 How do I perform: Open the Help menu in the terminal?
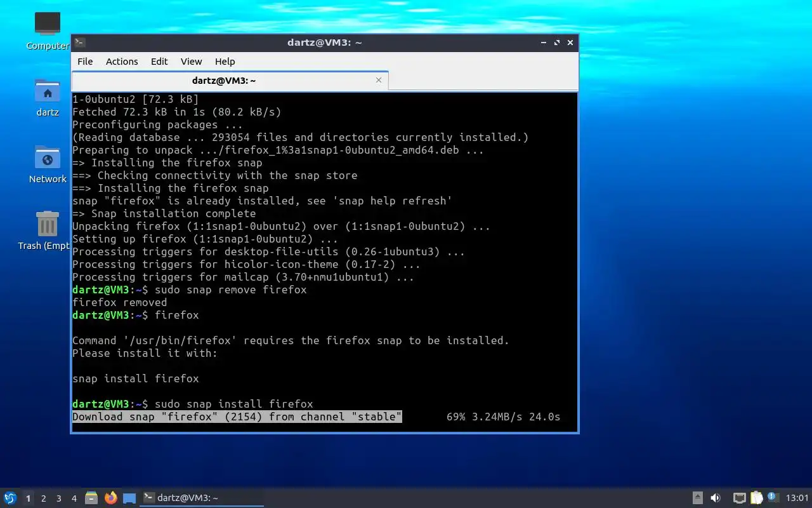pyautogui.click(x=225, y=62)
